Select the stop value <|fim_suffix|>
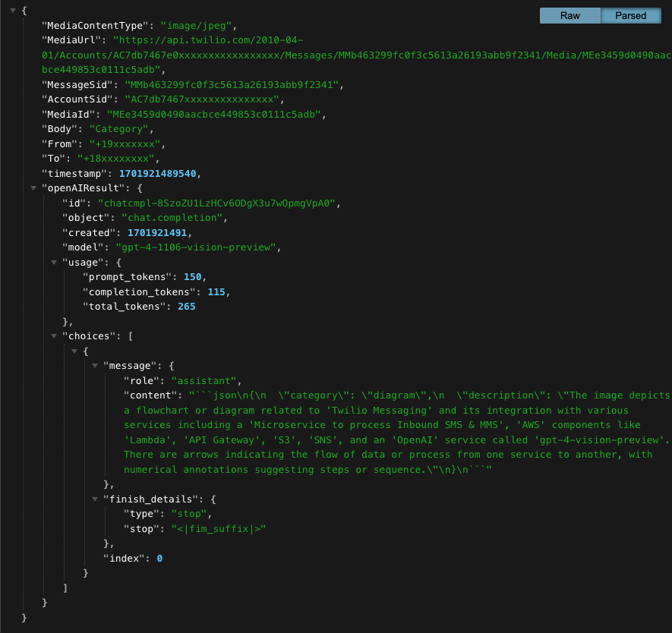 coord(219,529)
